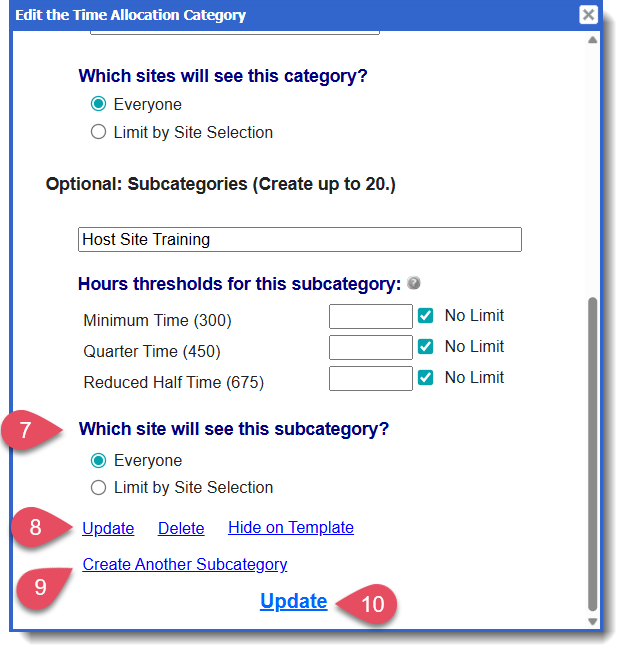Click the Reduced Half Time hours input

[x=370, y=379]
